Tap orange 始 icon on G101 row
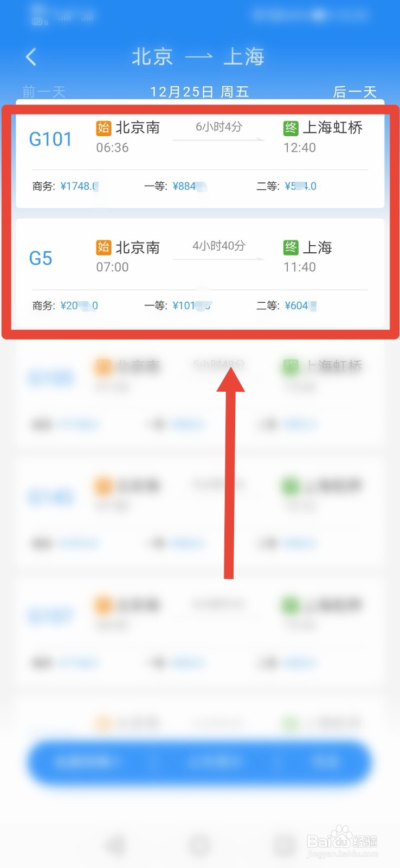This screenshot has height=868, width=400. [104, 128]
